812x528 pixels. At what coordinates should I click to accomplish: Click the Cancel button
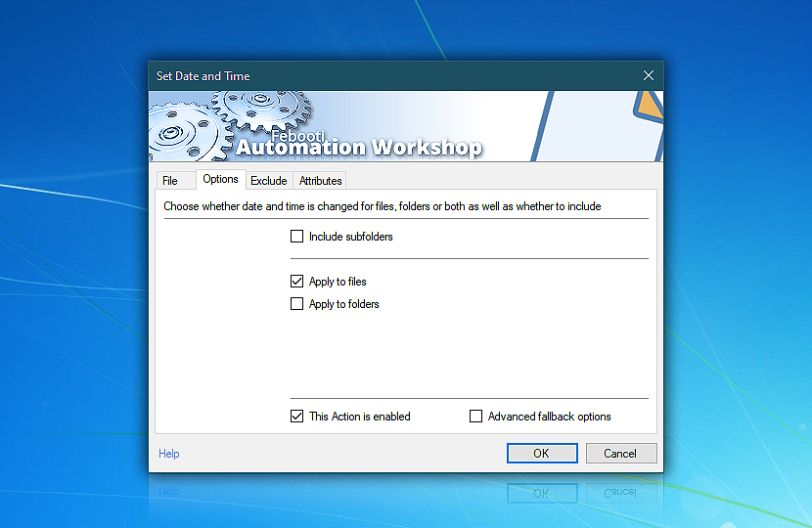[620, 454]
